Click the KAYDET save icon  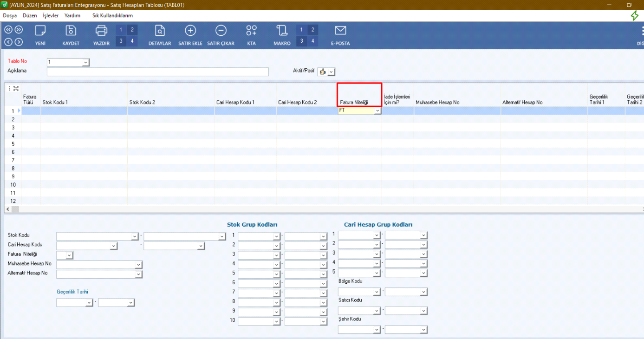coord(71,31)
